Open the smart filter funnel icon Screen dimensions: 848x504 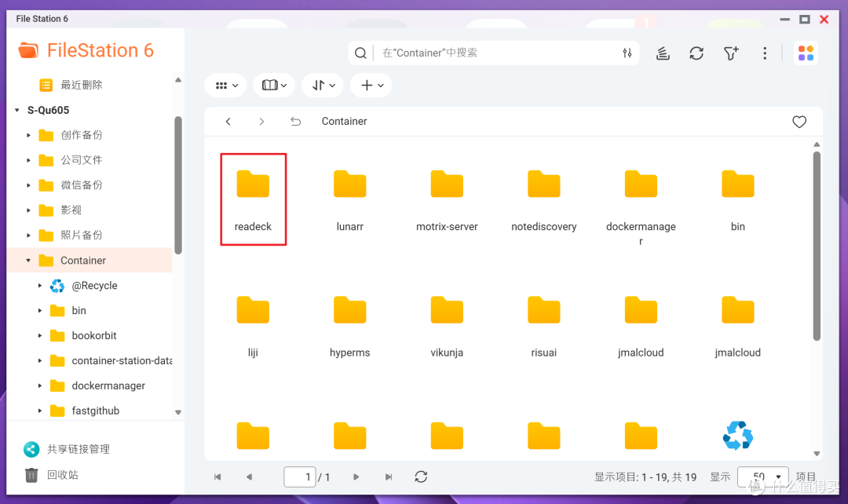click(731, 53)
